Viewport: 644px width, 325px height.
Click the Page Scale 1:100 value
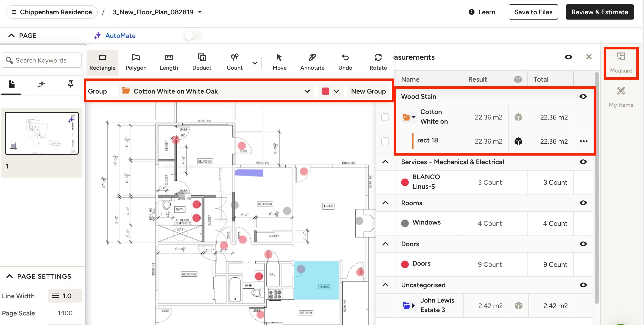coord(65,313)
